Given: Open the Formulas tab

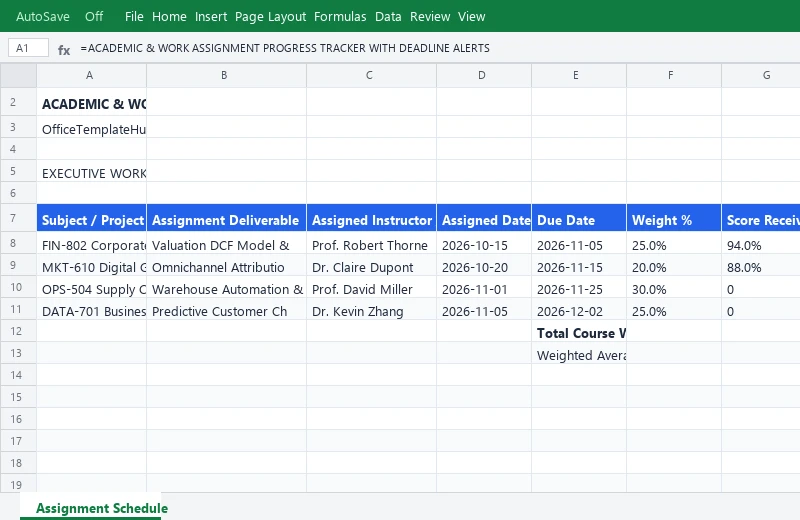Looking at the screenshot, I should [x=340, y=16].
